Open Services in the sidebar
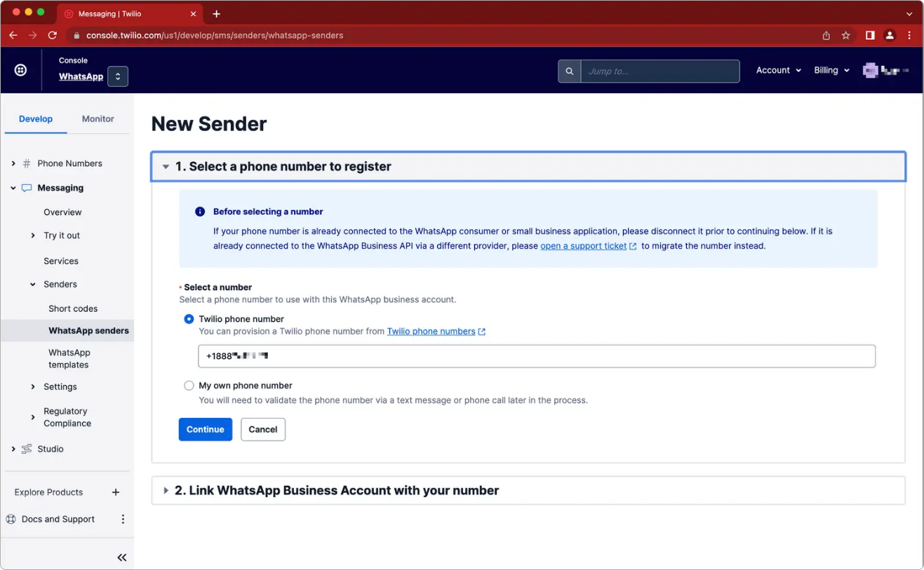This screenshot has width=924, height=570. click(x=61, y=261)
